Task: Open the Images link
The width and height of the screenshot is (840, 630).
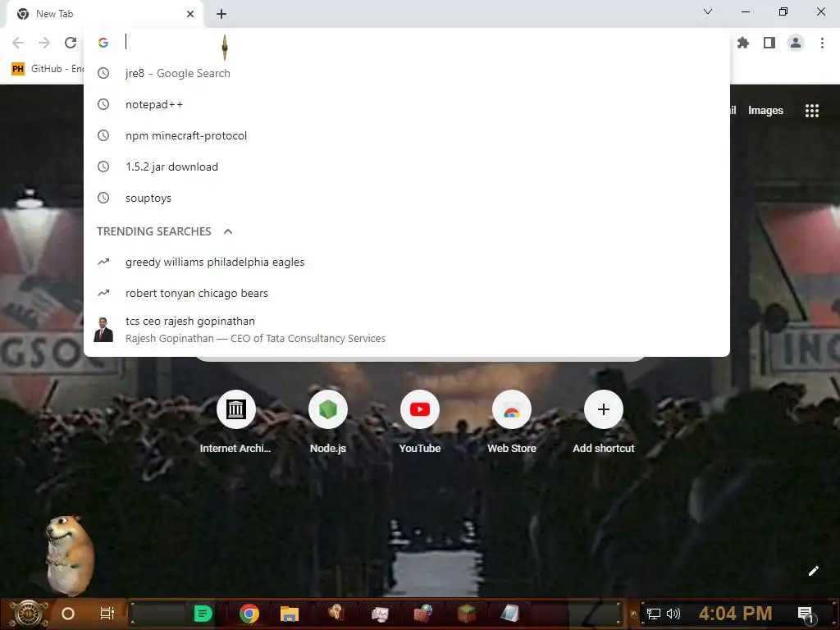Action: pos(765,111)
